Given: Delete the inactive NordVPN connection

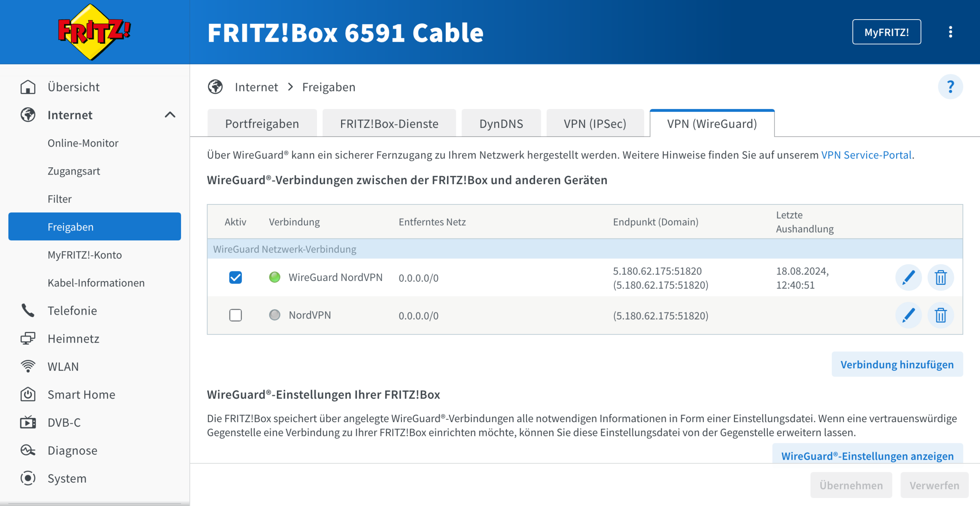Looking at the screenshot, I should [x=941, y=315].
